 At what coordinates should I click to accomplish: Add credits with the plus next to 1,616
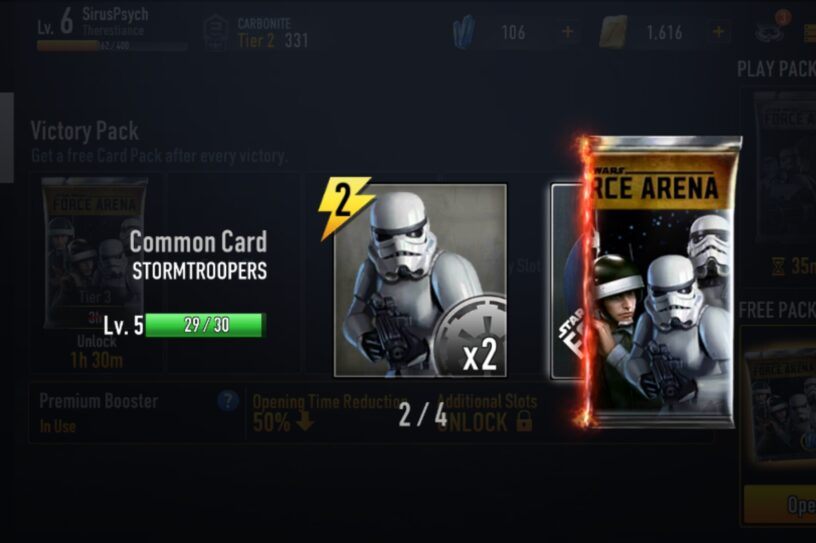[719, 32]
